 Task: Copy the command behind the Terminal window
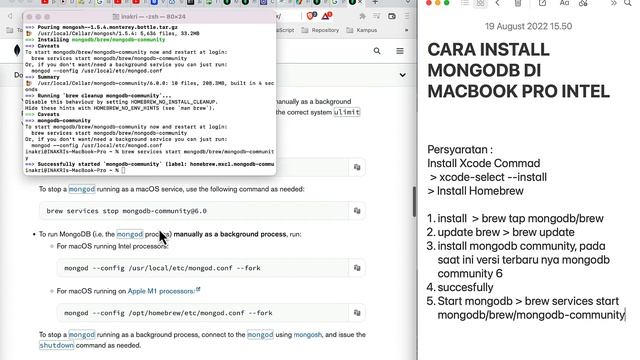tap(357, 167)
